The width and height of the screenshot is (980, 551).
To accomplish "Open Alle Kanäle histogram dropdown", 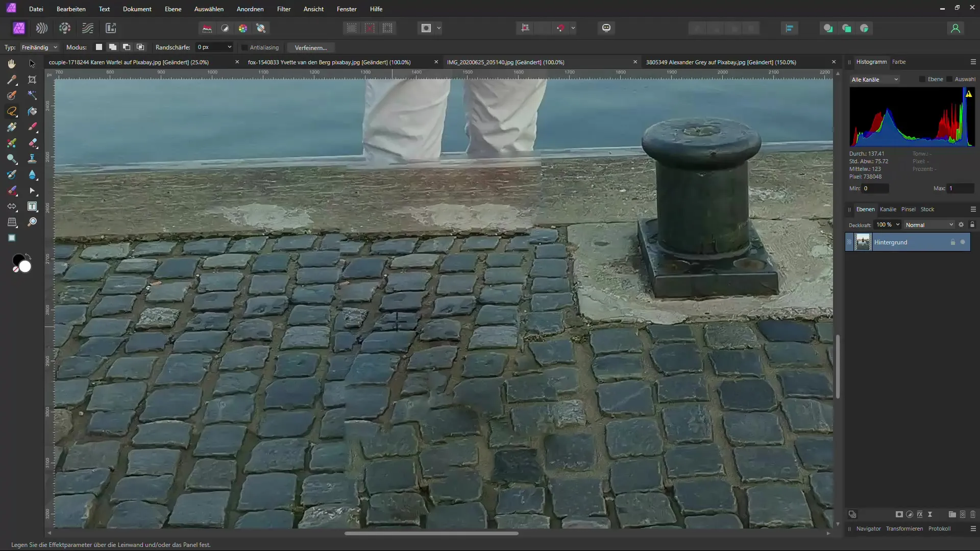I will pos(875,80).
